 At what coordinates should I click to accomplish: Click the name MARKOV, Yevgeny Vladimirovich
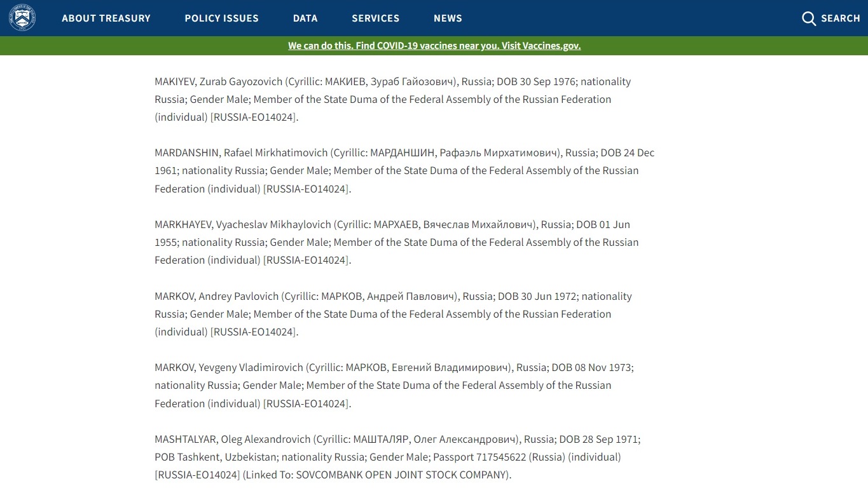(x=229, y=368)
